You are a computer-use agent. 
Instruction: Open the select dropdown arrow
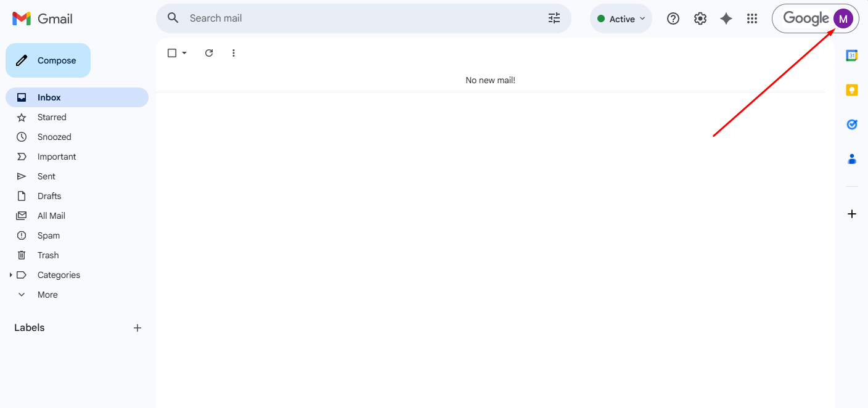[x=184, y=53]
